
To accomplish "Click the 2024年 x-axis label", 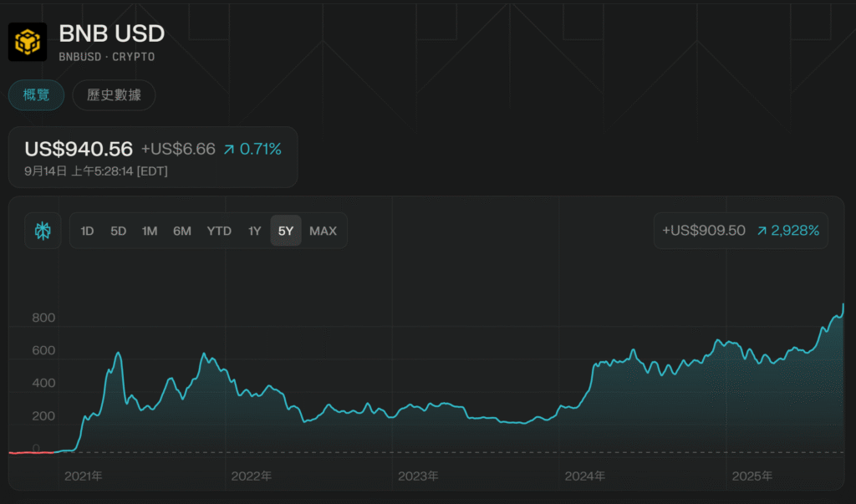I will click(x=584, y=476).
